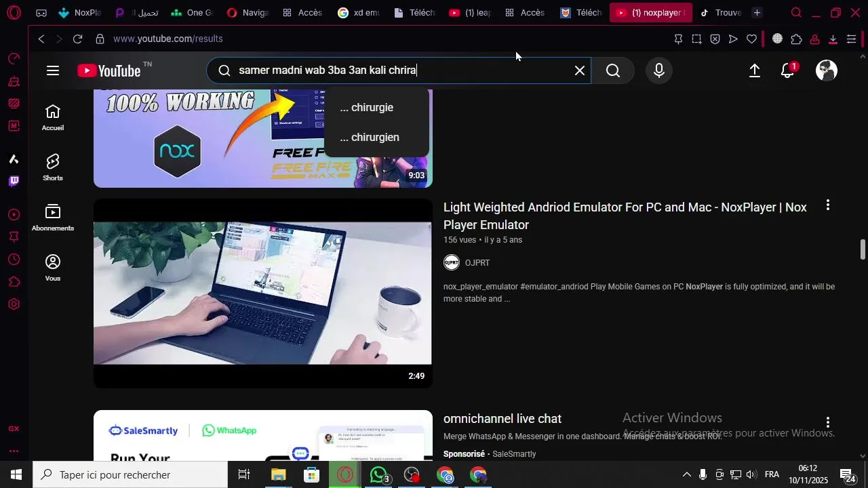Open 'omnichannel live chat' ad title
Screen dimensions: 868x488
502,419
